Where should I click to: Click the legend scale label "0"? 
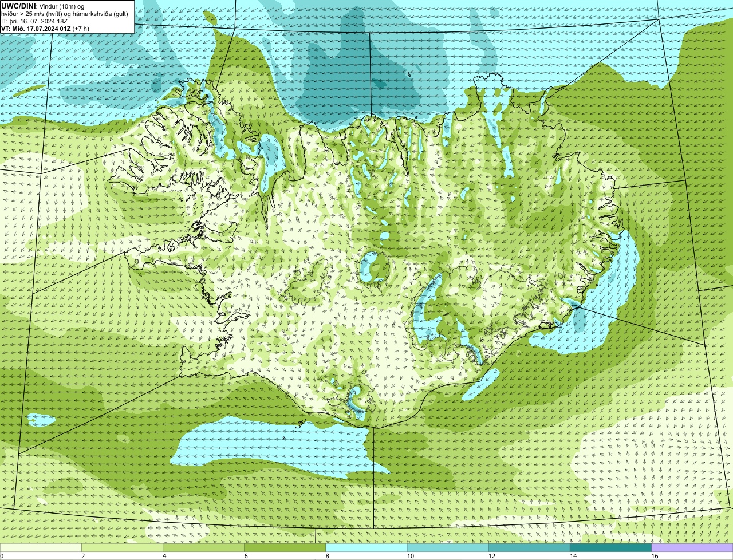tap(2, 556)
